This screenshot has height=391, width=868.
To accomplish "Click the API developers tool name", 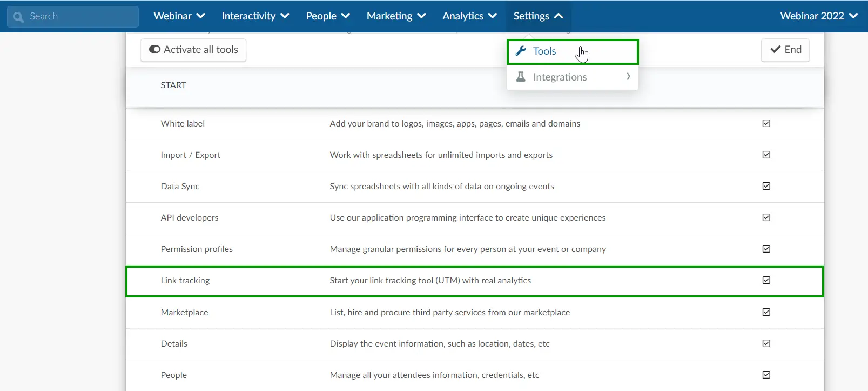I will pyautogui.click(x=190, y=218).
